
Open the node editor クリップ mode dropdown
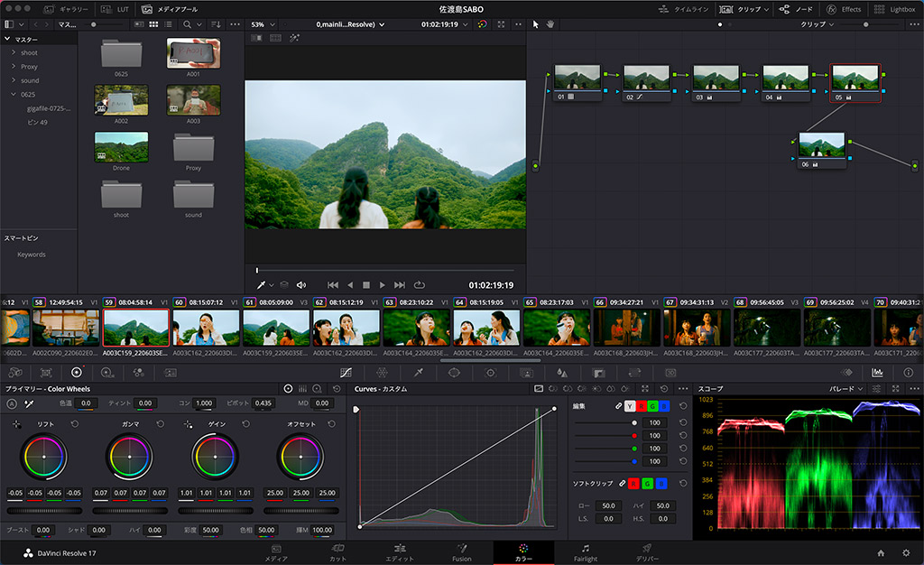[x=817, y=24]
